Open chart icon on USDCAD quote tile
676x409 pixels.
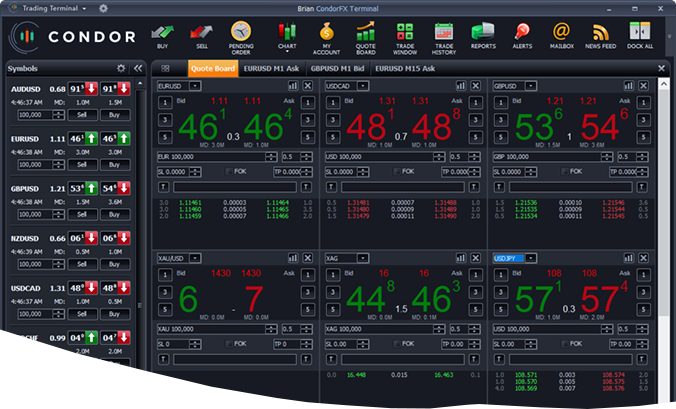[x=461, y=86]
